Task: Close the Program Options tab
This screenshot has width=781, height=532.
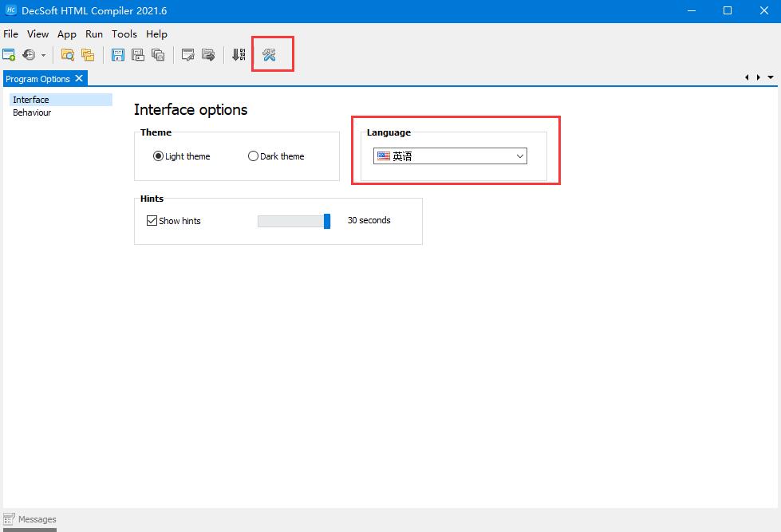Action: point(78,79)
